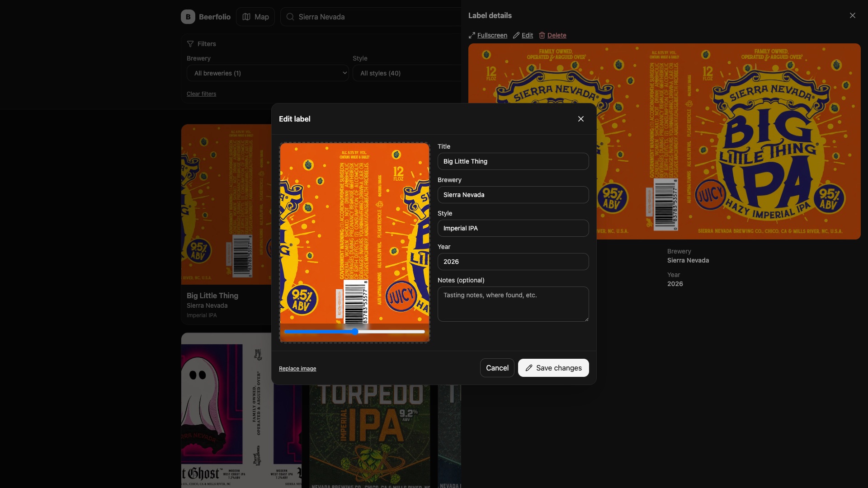This screenshot has height=488, width=868.
Task: Click the Filters heading text
Action: [x=207, y=44]
